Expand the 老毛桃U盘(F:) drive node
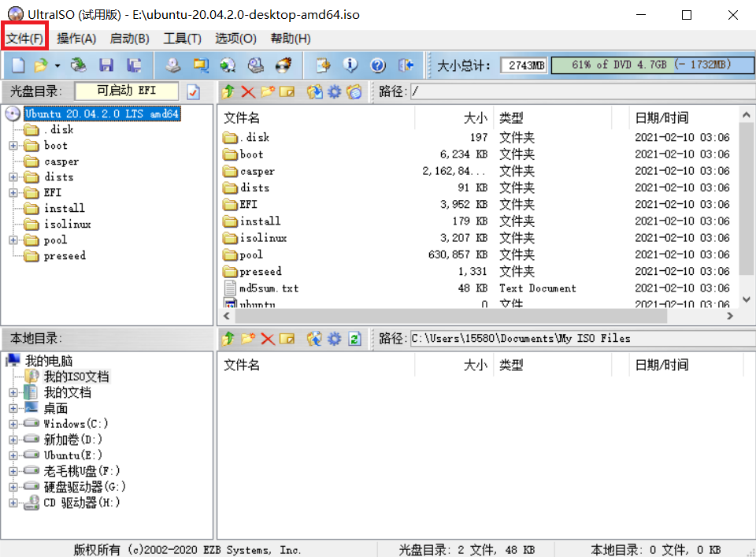 13,471
